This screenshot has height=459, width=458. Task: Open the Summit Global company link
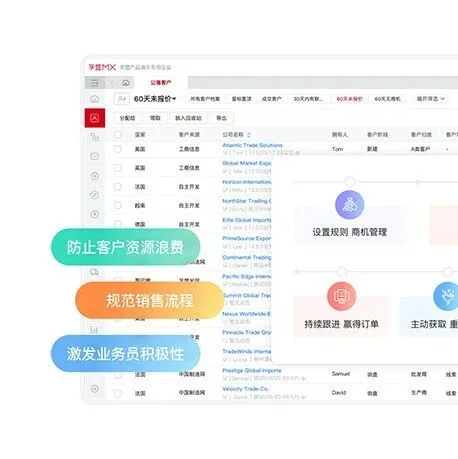247,296
